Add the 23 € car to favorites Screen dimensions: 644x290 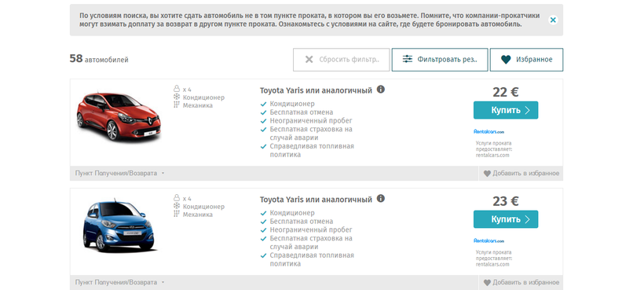click(x=521, y=283)
